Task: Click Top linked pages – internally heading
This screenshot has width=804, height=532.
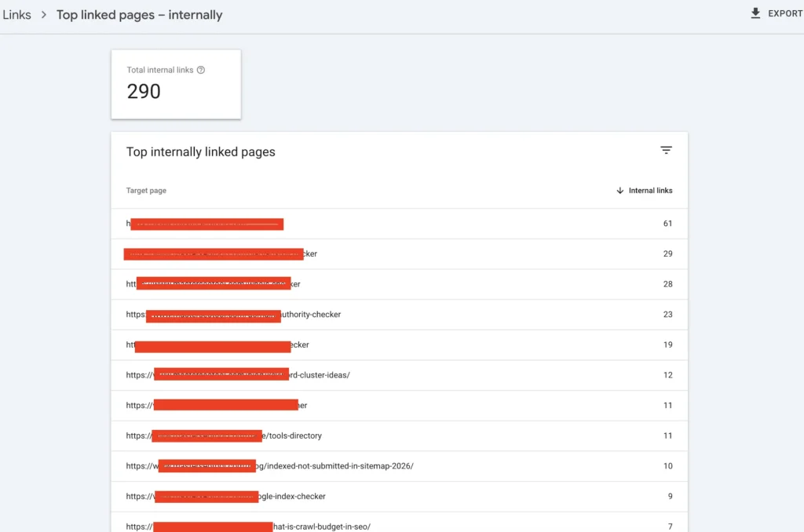Action: 140,14
